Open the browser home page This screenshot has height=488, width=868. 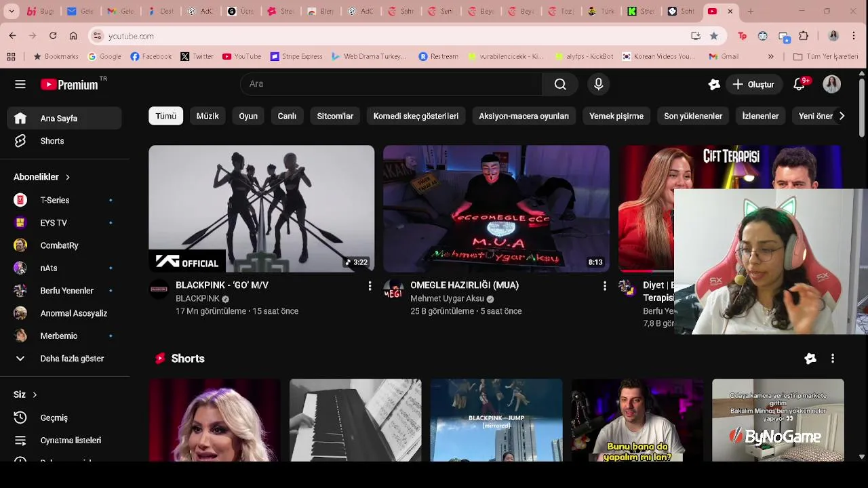point(73,36)
